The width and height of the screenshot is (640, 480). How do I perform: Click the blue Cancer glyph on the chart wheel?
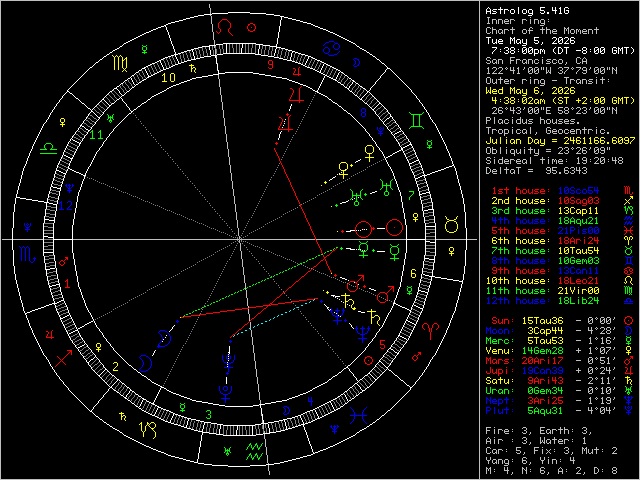click(x=332, y=48)
